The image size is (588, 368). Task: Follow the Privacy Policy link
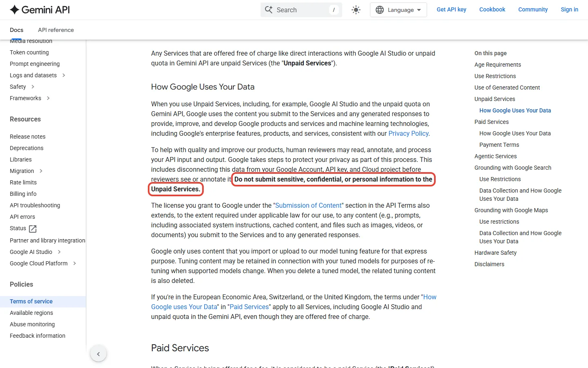coord(408,133)
